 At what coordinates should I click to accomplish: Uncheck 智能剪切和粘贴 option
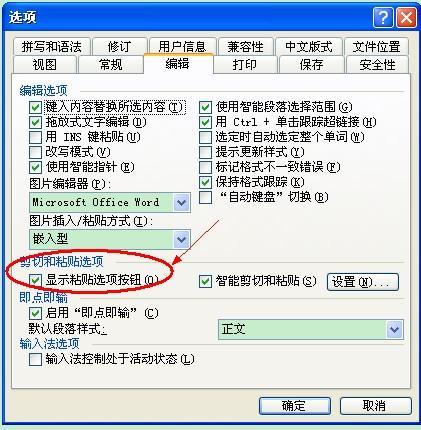coord(205,281)
